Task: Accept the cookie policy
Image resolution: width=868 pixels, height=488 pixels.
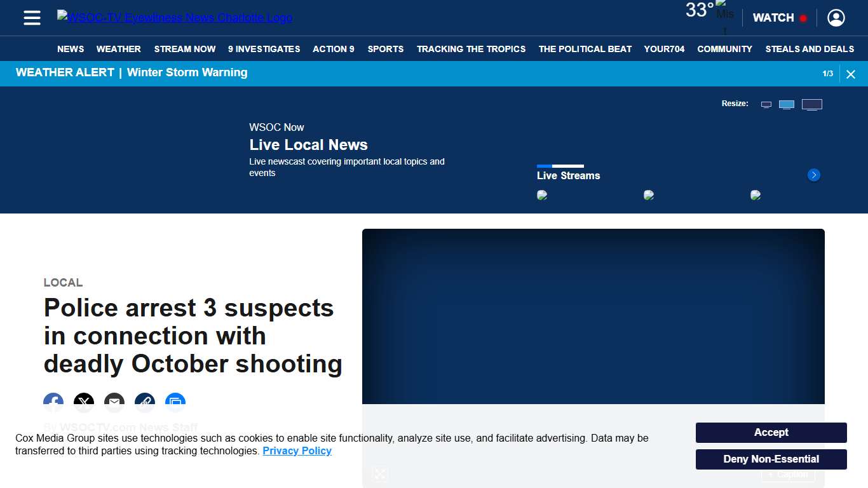Action: 771,432
